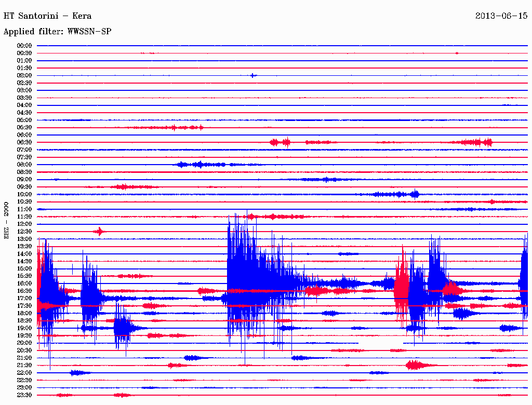
Task: Select the 03:30 time label
Action: tap(24, 98)
